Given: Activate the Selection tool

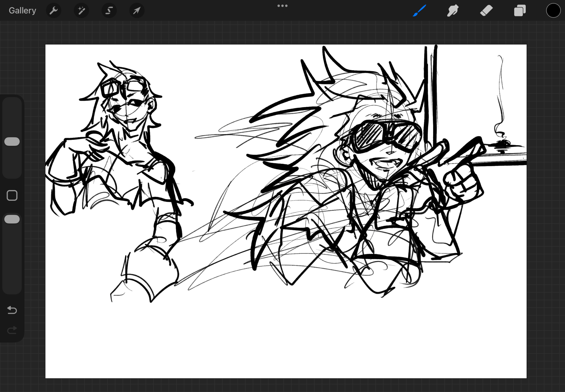Looking at the screenshot, I should pyautogui.click(x=109, y=11).
